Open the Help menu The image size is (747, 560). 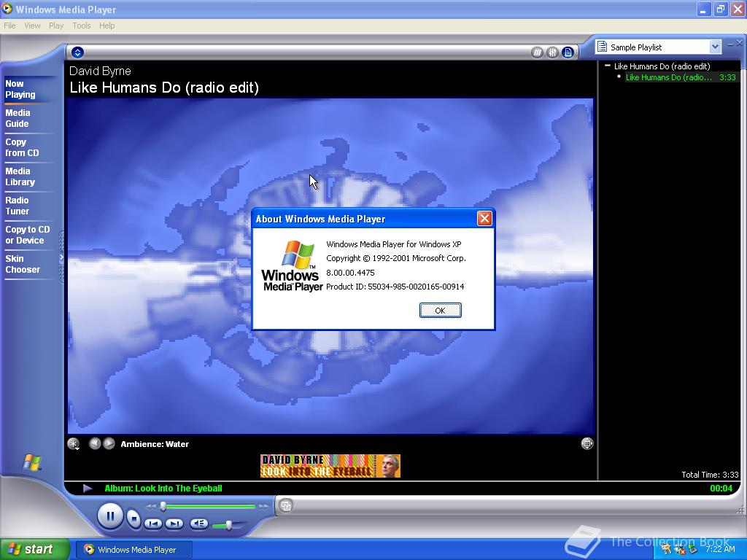click(x=107, y=26)
